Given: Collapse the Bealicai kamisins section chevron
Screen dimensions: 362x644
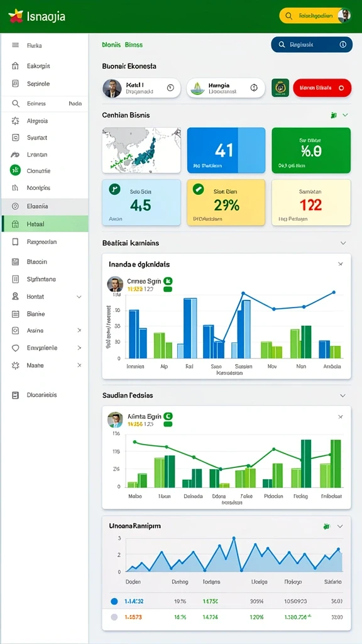Looking at the screenshot, I should pos(343,243).
